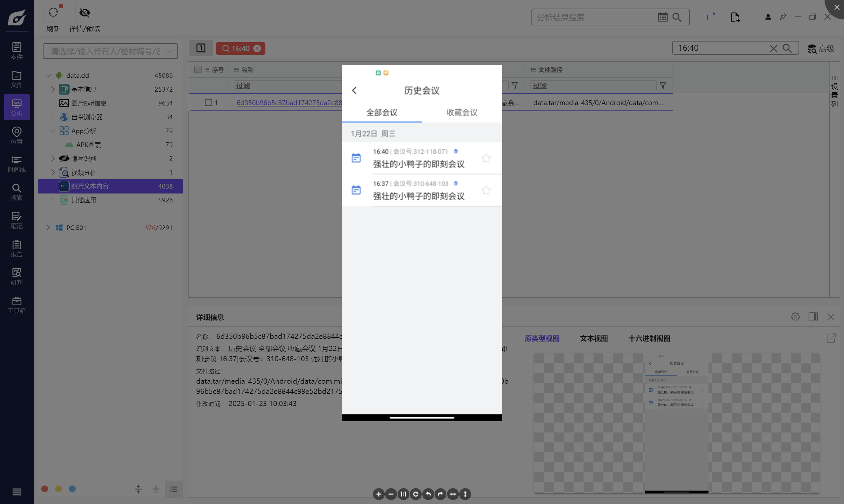Screen dimensions: 844x504
Task: Click magnifier in 分析结果搜索 box
Action: click(x=677, y=17)
